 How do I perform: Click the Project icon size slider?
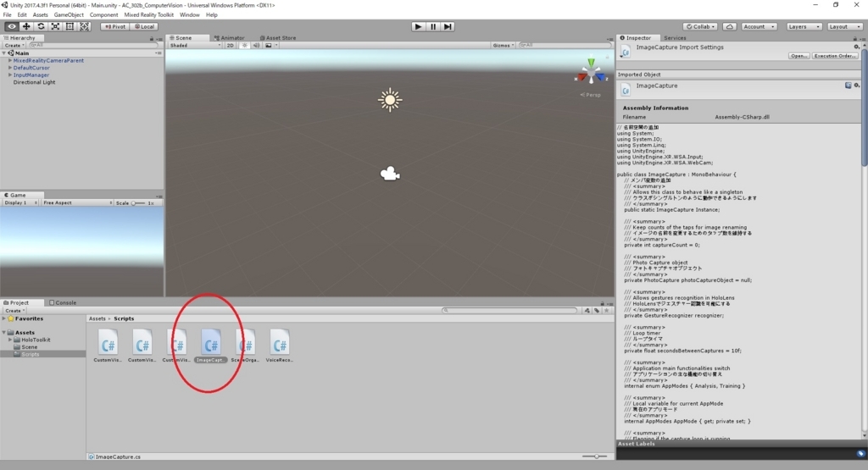pos(594,456)
